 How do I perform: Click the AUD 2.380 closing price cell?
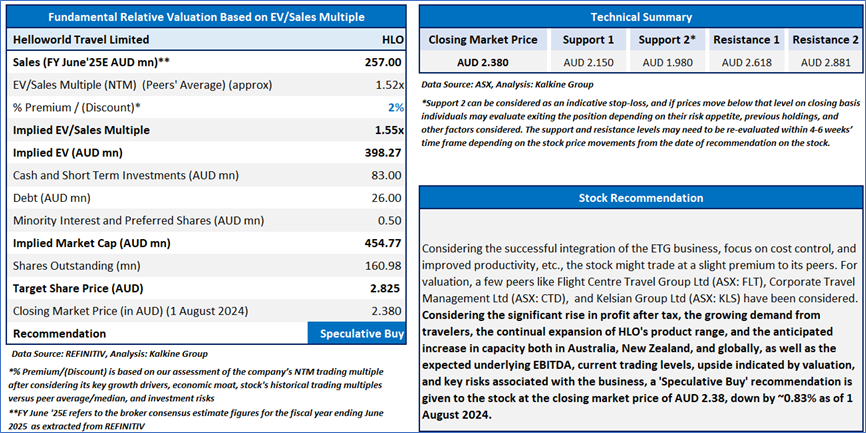[x=484, y=62]
